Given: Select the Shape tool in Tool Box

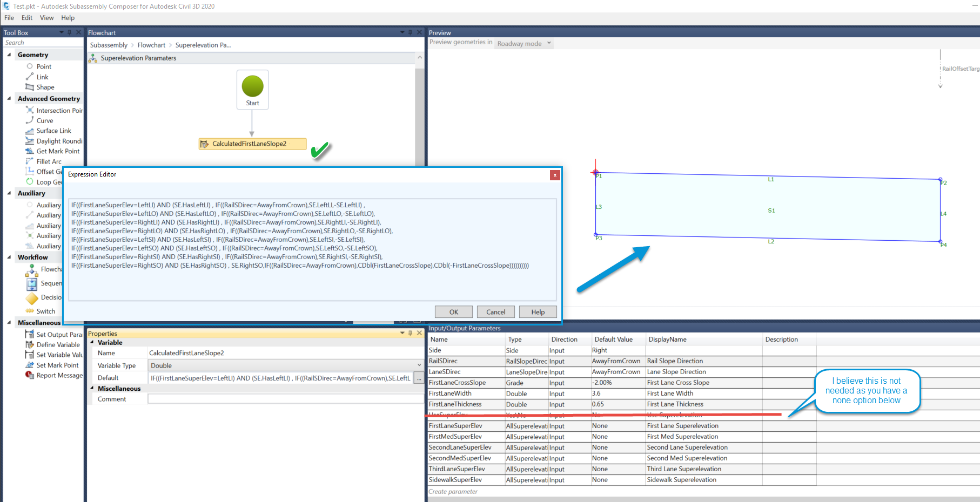Looking at the screenshot, I should pos(45,87).
